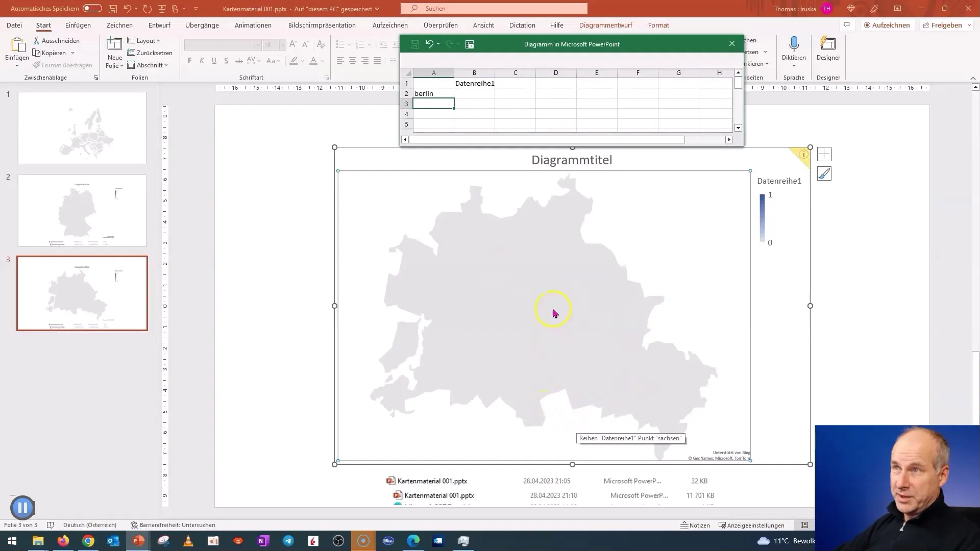Click the chart data table icon
This screenshot has width=980, height=551.
(471, 44)
